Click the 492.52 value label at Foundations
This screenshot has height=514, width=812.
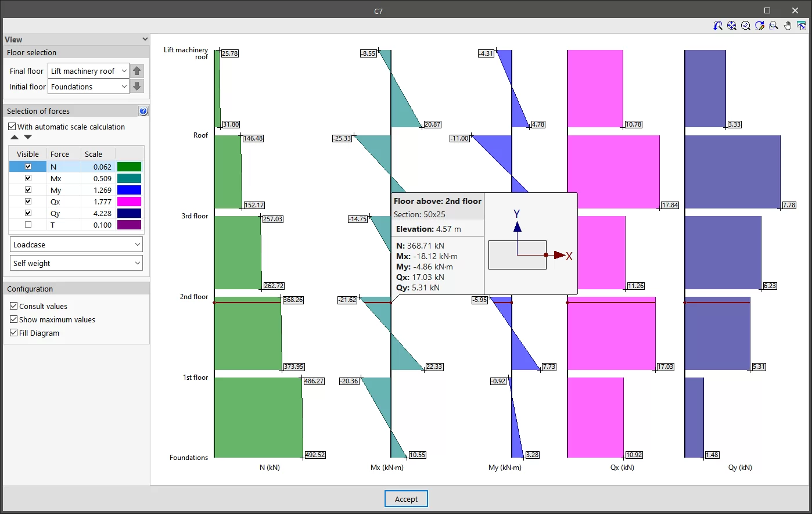pyautogui.click(x=315, y=455)
